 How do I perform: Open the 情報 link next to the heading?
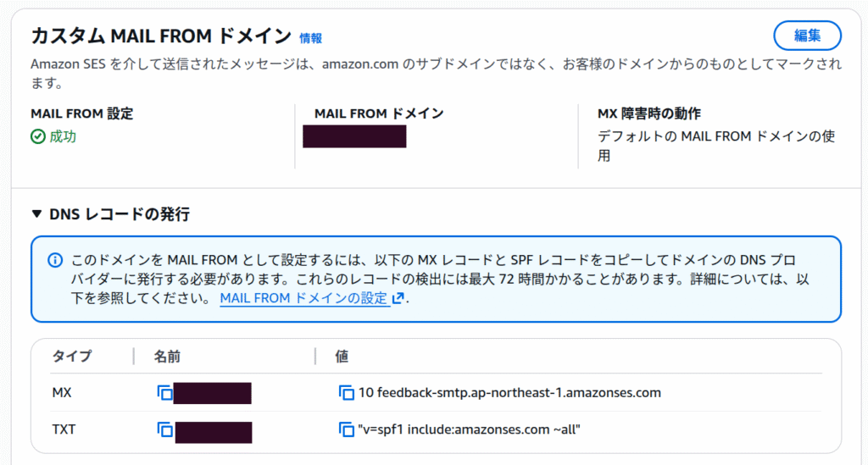tap(310, 38)
